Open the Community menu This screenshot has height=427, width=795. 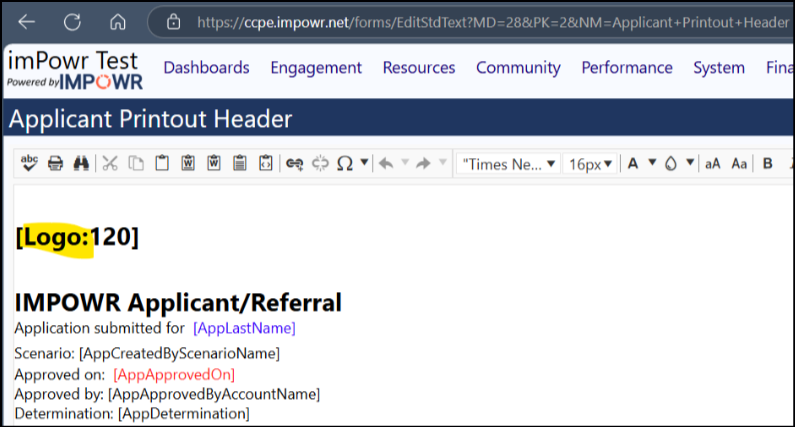(518, 67)
